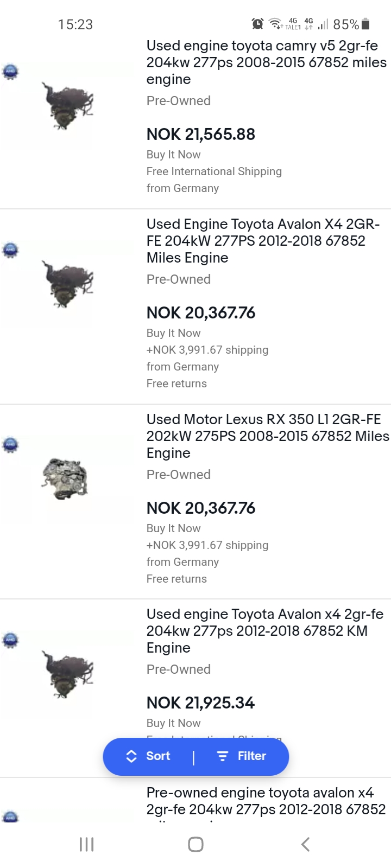Tap the Sort button with the arrows icon
The image size is (391, 868).
click(148, 756)
